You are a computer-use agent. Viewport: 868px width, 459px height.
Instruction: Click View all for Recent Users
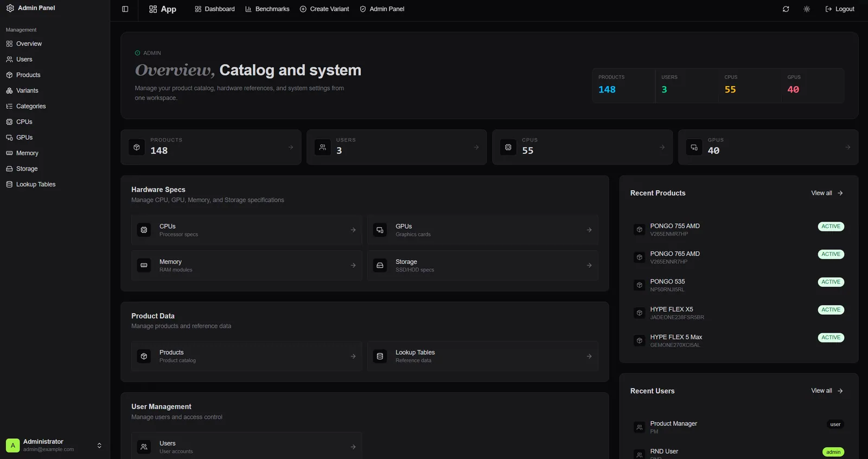click(827, 391)
